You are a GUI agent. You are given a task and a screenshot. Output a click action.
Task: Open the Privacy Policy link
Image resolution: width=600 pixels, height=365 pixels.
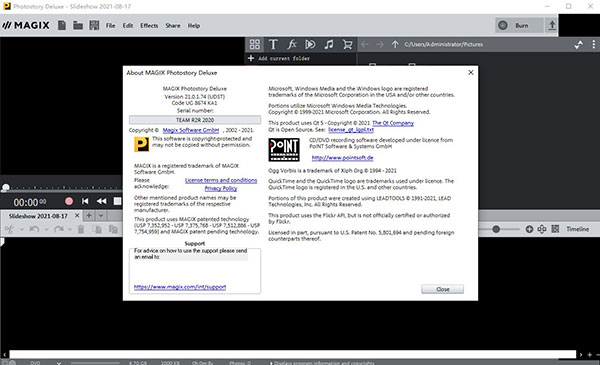click(221, 188)
